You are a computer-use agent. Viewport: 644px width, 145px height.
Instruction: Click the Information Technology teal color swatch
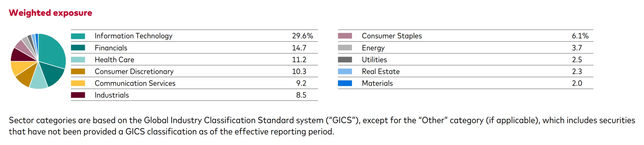(x=78, y=36)
